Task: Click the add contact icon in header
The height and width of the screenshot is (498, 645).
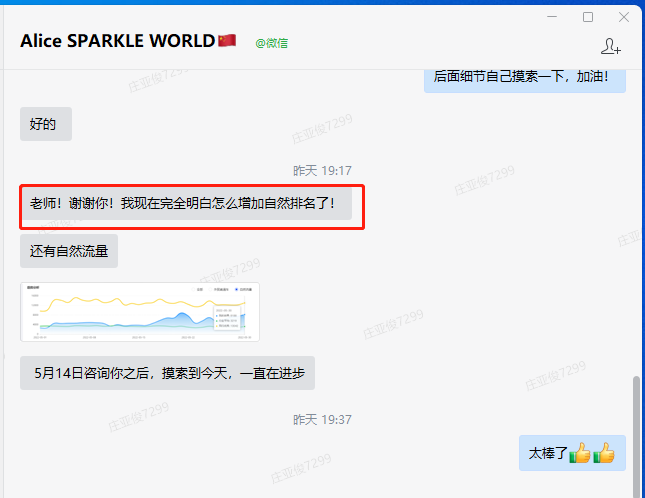Action: pos(611,46)
